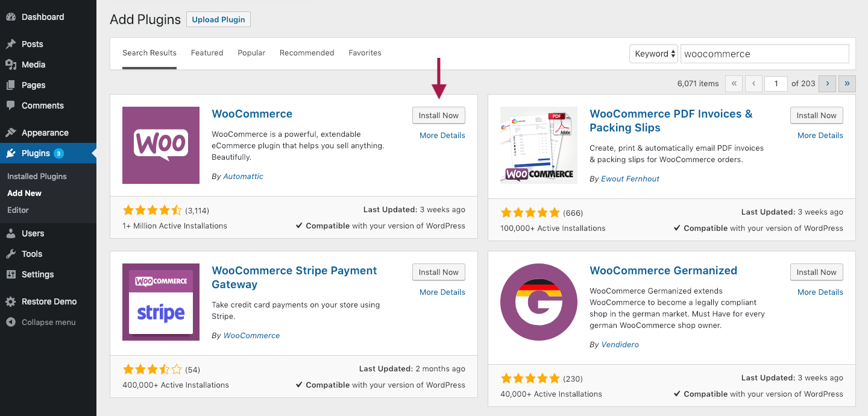Screen dimensions: 868x416
Task: Go to next page of results
Action: (x=827, y=84)
